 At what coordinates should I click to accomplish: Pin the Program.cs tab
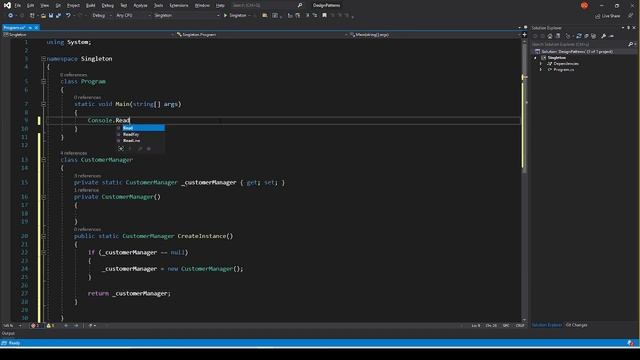click(30, 27)
